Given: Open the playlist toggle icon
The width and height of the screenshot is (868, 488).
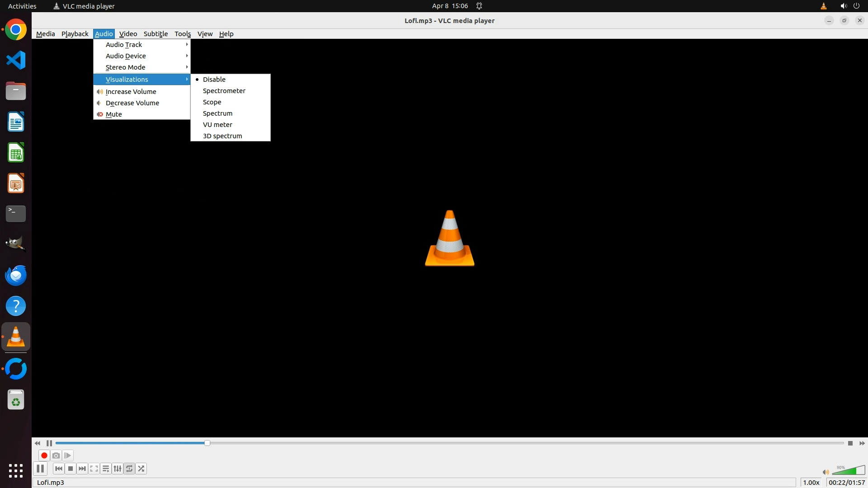Looking at the screenshot, I should [106, 469].
